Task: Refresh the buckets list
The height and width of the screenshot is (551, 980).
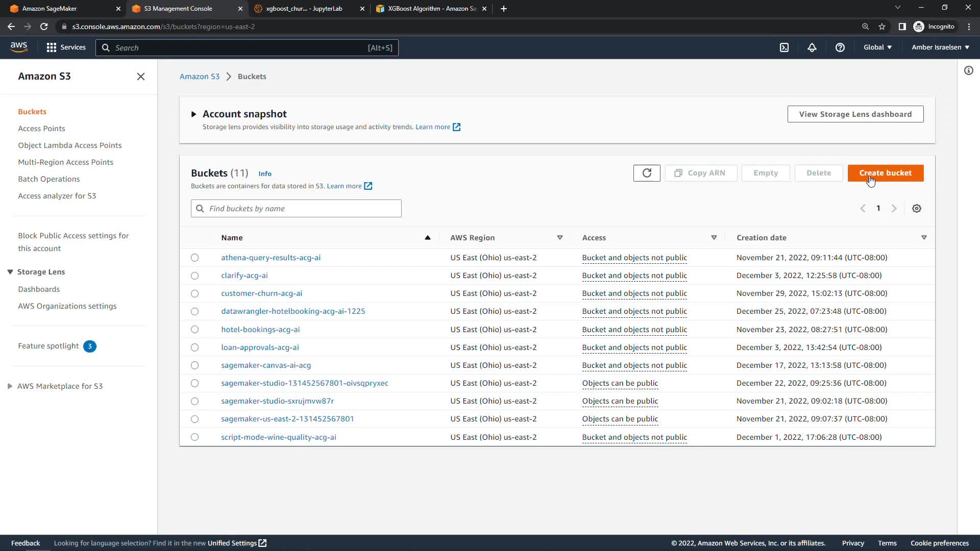Action: tap(646, 173)
